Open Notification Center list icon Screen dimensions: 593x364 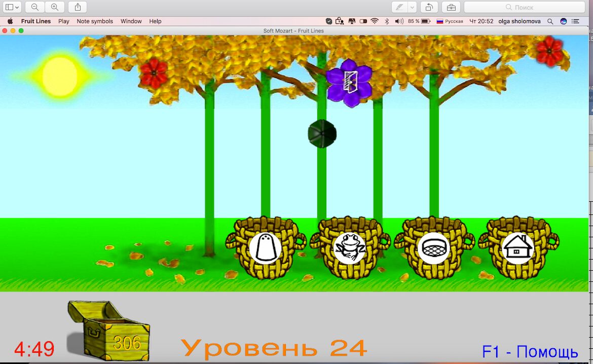[576, 21]
